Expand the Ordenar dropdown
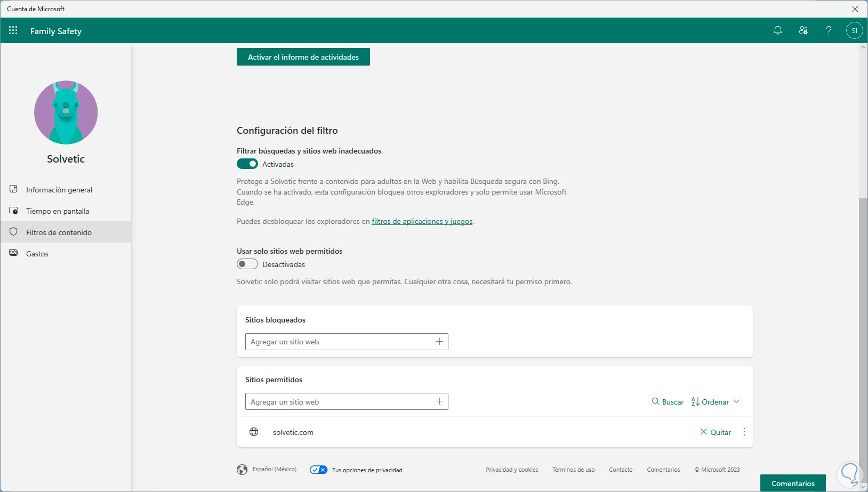 click(716, 401)
